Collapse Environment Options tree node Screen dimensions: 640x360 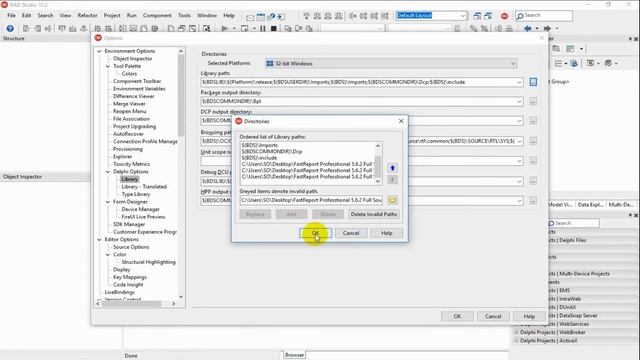click(99, 51)
